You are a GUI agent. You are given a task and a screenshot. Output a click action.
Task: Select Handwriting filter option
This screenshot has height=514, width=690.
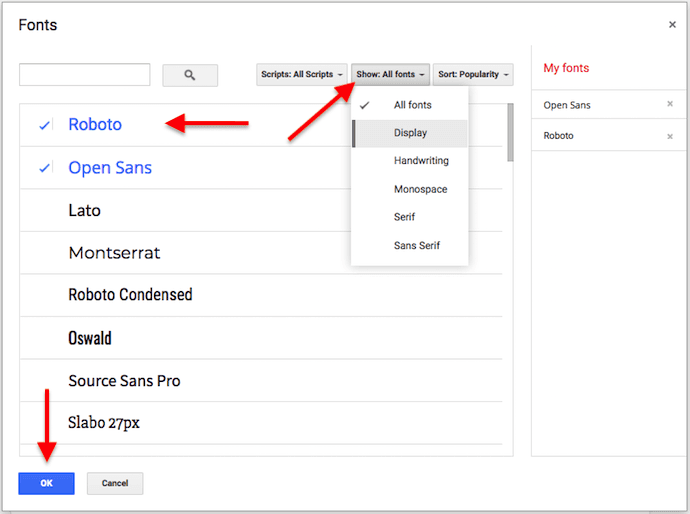421,161
